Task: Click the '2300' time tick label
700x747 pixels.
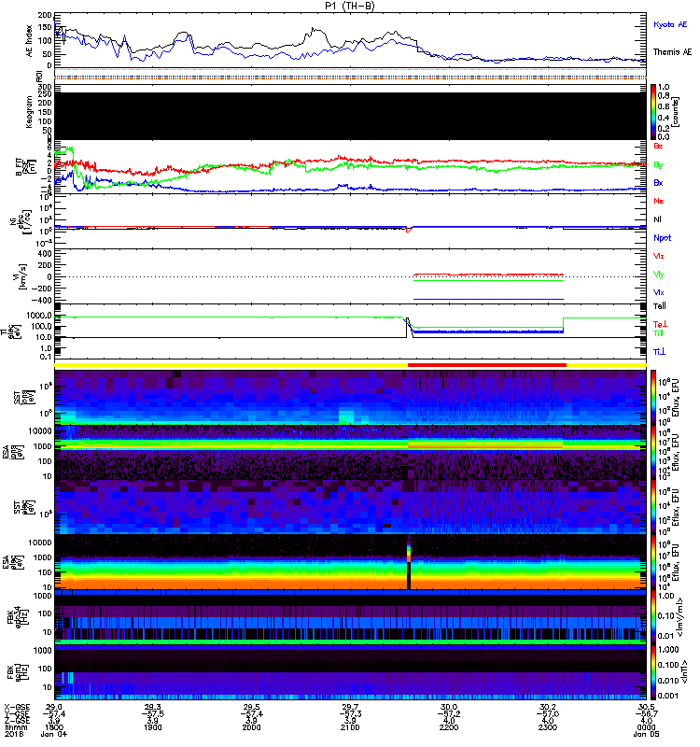Action: tap(548, 727)
